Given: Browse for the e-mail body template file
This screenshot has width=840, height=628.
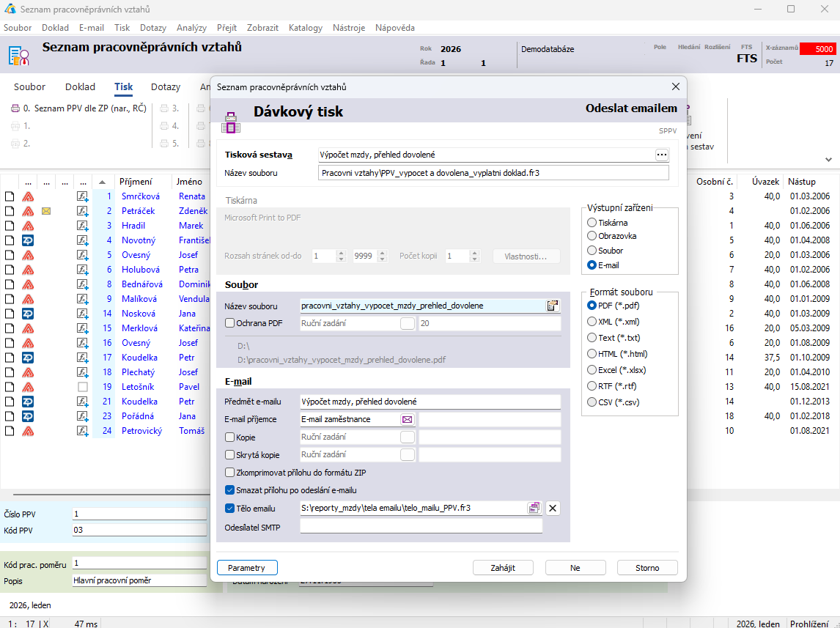Looking at the screenshot, I should pyautogui.click(x=534, y=508).
